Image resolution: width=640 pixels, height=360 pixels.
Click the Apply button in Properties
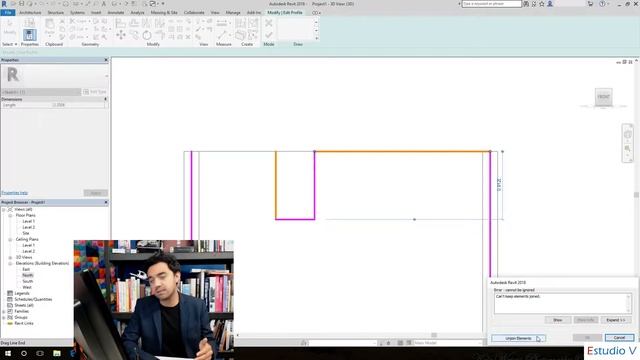[96, 193]
